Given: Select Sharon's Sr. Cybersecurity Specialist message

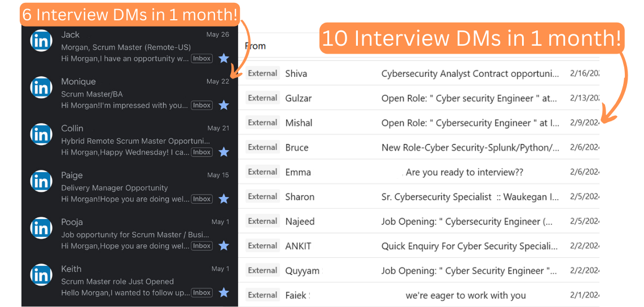Looking at the screenshot, I should pyautogui.click(x=470, y=197).
